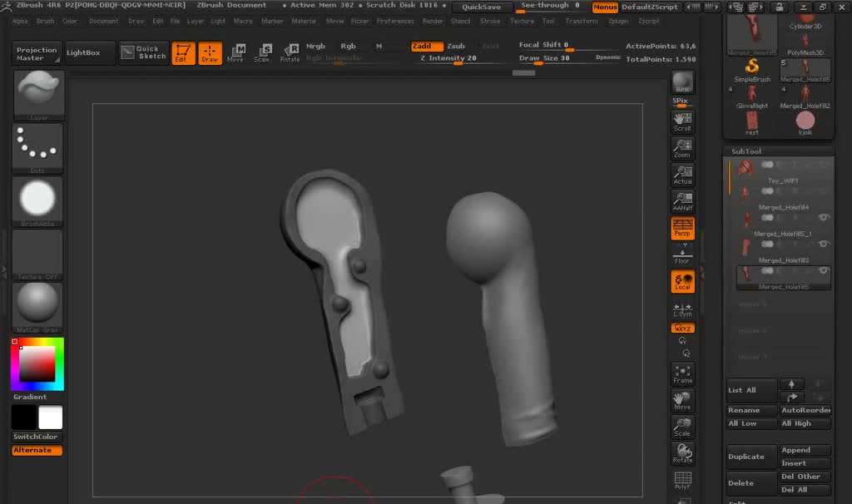Image resolution: width=852 pixels, height=504 pixels.
Task: Select the PolyMesh3D tool thumbnail
Action: [x=805, y=43]
